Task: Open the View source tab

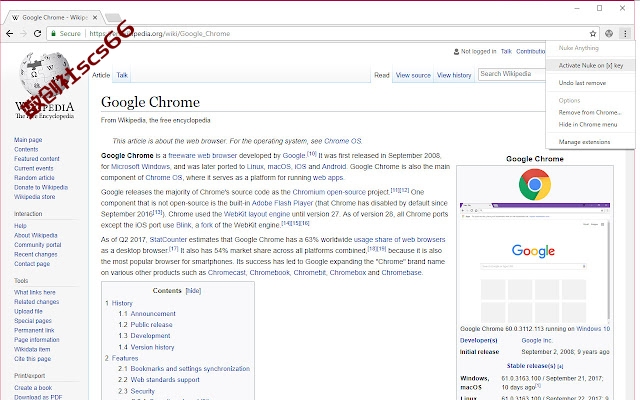Action: (413, 75)
